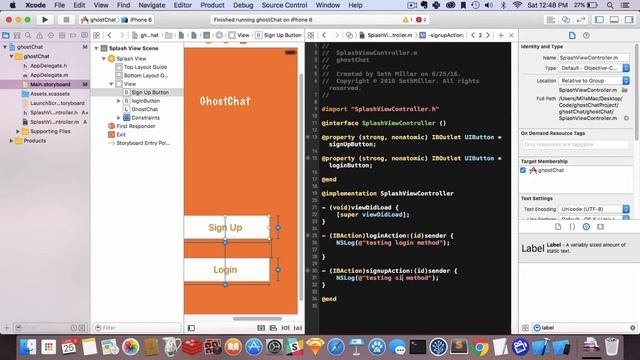Close the assistant editor pane
Image resolution: width=640 pixels, height=360 pixels.
pos(511,36)
